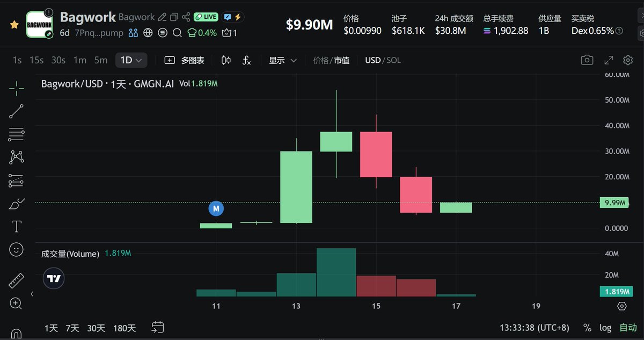Set chart range to 1天
The height and width of the screenshot is (340, 644).
[x=51, y=328]
